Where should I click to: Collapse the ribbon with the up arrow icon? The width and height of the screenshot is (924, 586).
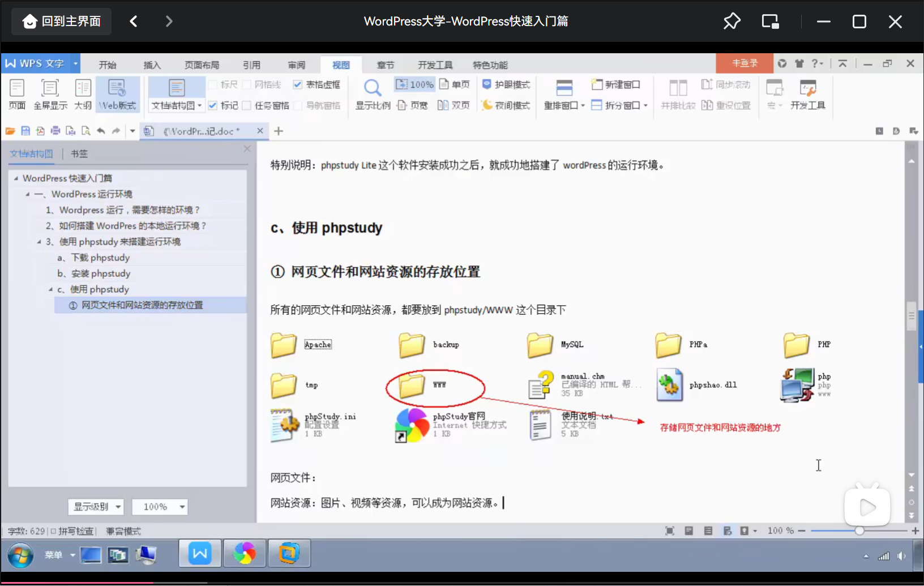(842, 63)
